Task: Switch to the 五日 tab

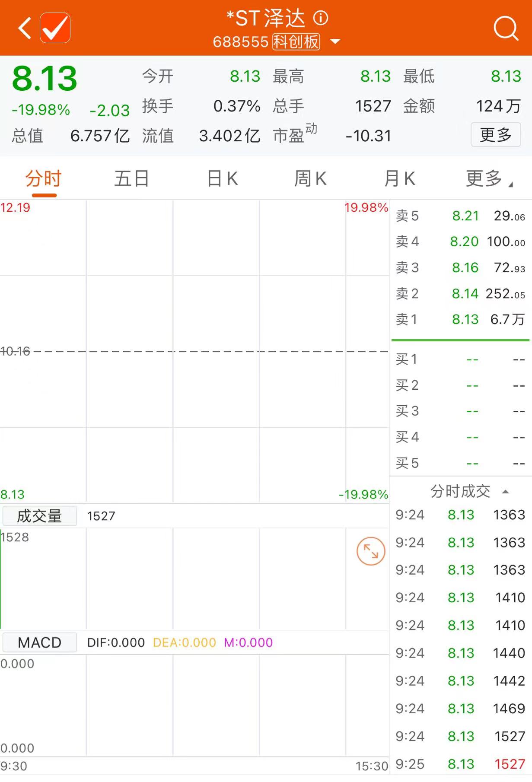Action: coord(132,178)
